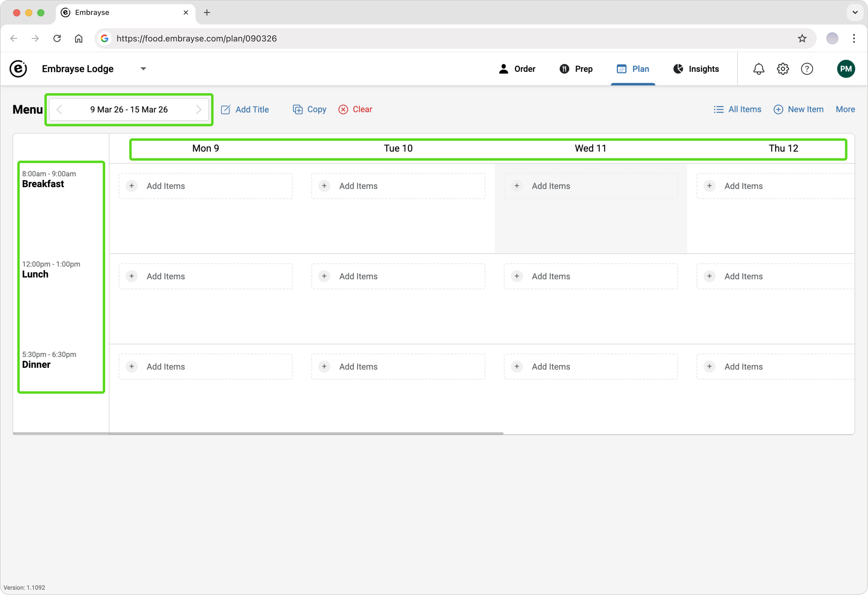Open settings via the gear icon
The width and height of the screenshot is (868, 595).
783,69
